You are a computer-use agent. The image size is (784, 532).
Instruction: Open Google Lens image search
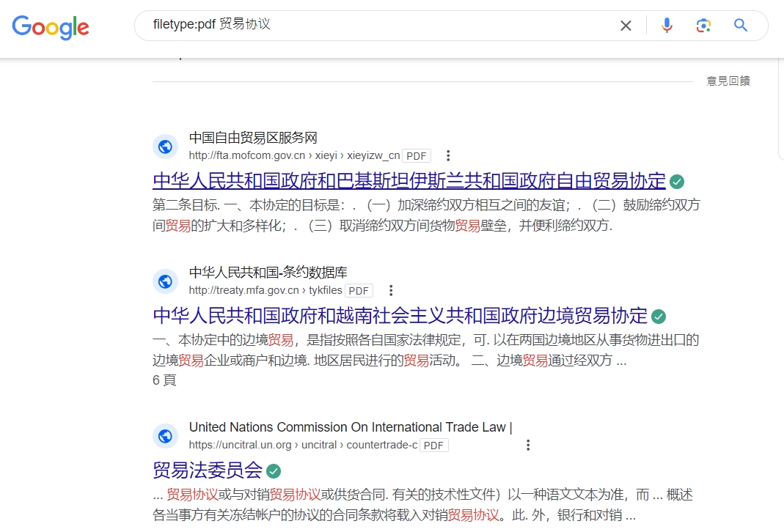click(x=703, y=25)
